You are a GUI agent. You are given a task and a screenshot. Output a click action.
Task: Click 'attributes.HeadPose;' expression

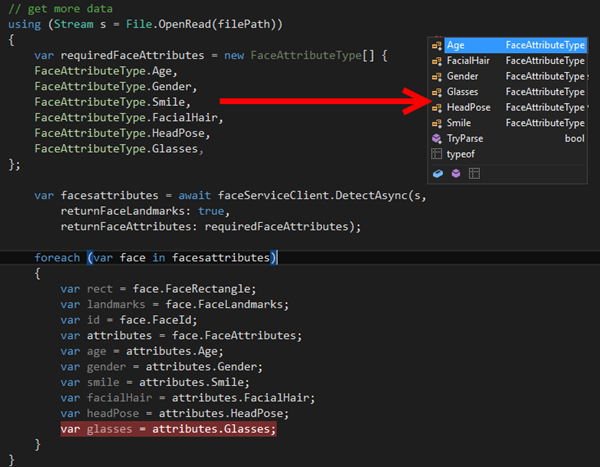223,413
